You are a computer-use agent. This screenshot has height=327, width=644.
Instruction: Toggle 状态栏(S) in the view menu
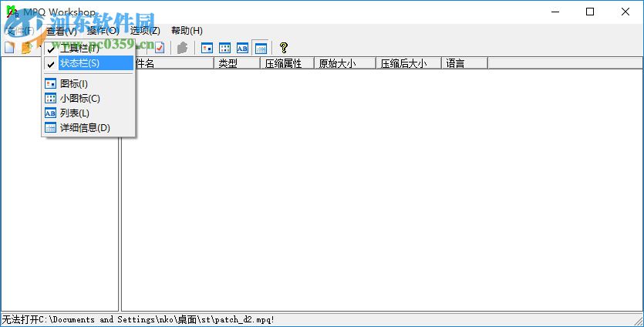[88, 63]
